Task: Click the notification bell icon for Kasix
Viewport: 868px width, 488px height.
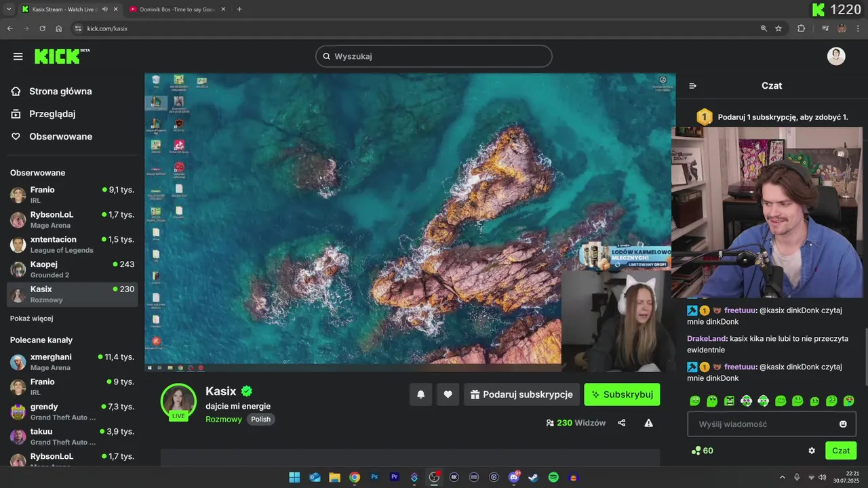Action: coord(420,394)
